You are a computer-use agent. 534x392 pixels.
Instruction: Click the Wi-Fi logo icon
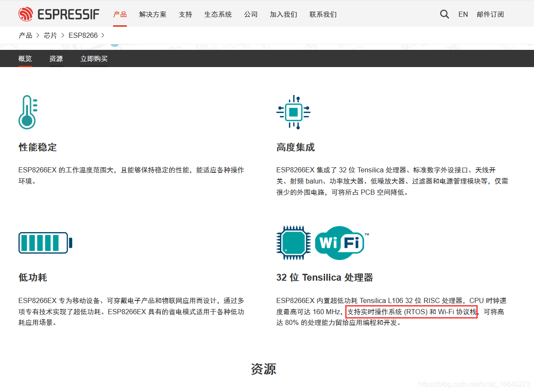(341, 243)
